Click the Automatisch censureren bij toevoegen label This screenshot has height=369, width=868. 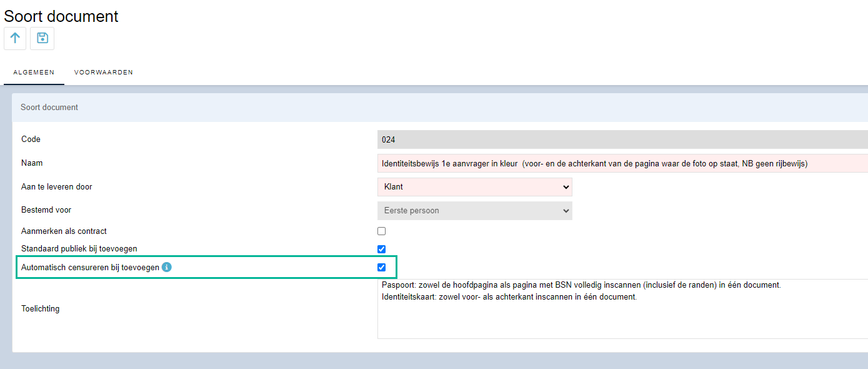90,267
